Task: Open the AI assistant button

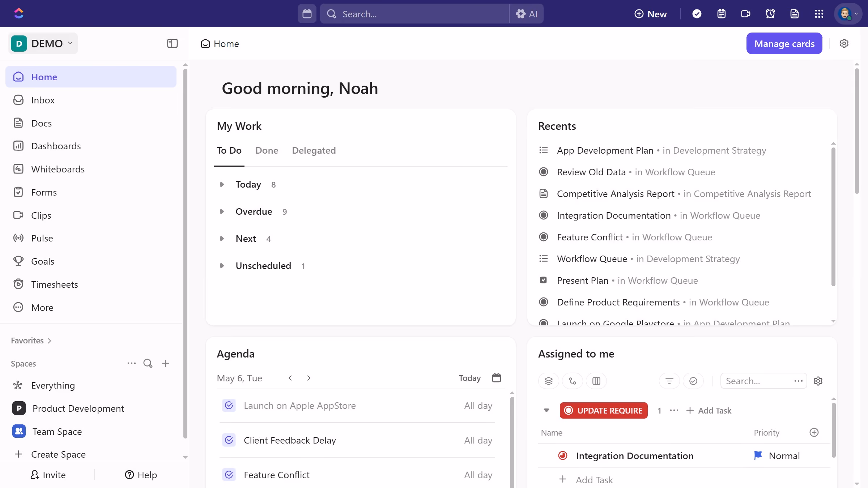Action: point(526,14)
